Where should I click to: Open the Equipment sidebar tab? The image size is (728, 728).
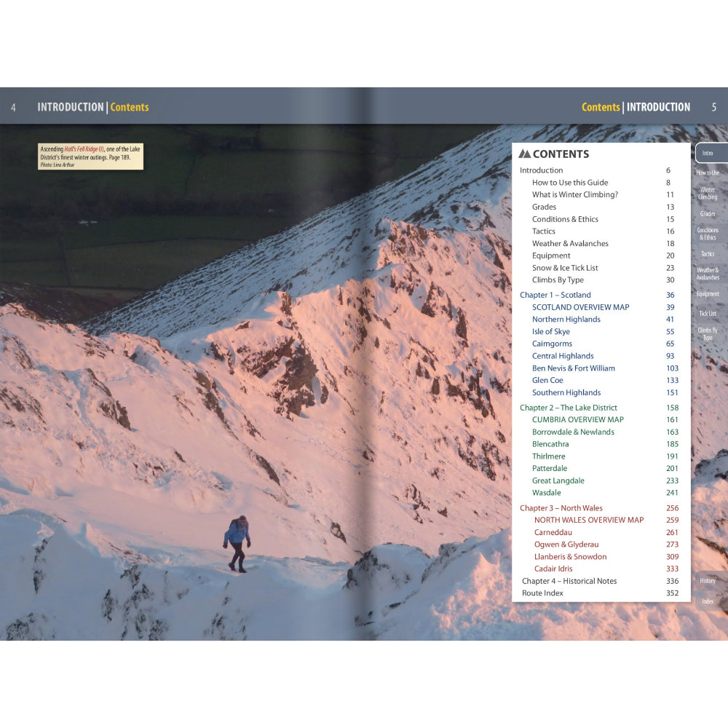(707, 293)
